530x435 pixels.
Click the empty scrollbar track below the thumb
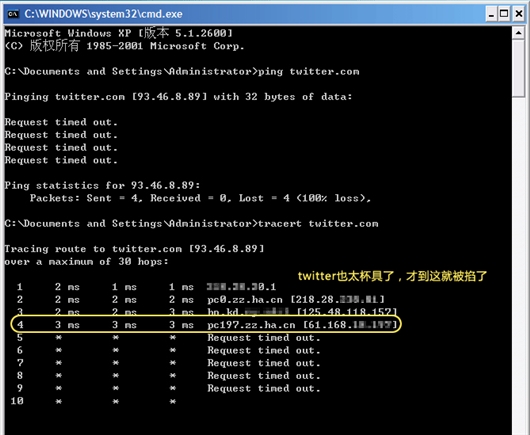click(x=519, y=264)
